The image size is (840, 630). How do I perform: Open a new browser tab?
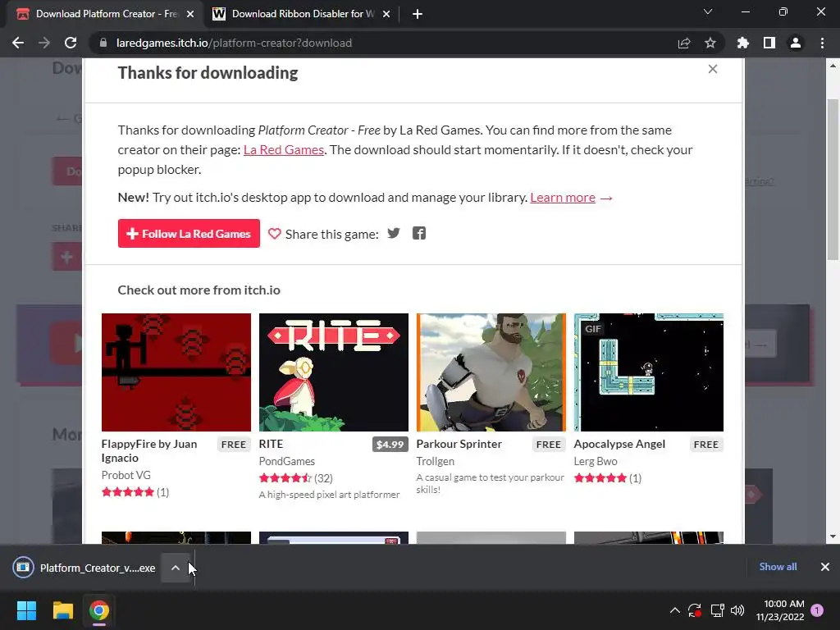[418, 14]
